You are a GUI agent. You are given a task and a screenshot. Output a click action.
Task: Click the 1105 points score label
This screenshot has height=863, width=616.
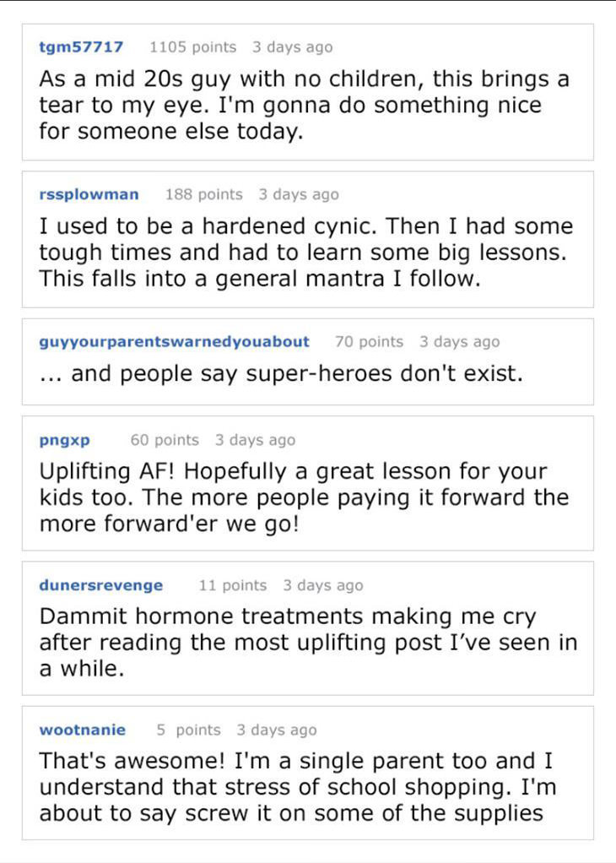coord(193,46)
